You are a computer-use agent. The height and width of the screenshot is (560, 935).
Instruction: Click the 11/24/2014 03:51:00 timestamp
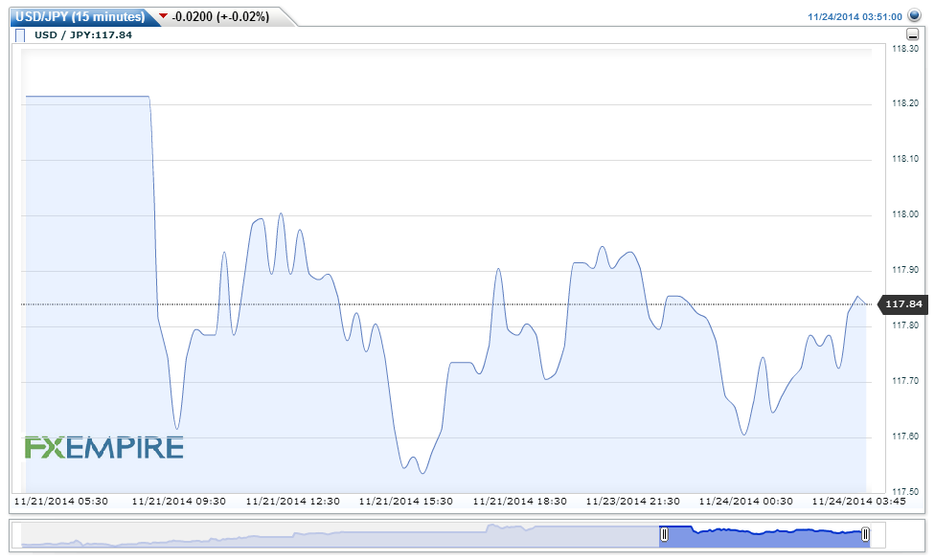coord(855,16)
